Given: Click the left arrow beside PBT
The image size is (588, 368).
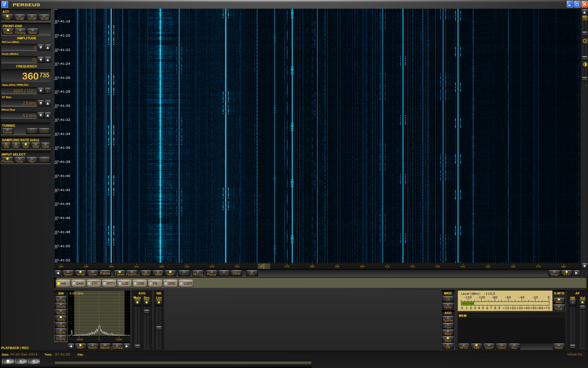Looking at the screenshot, I should [71, 347].
